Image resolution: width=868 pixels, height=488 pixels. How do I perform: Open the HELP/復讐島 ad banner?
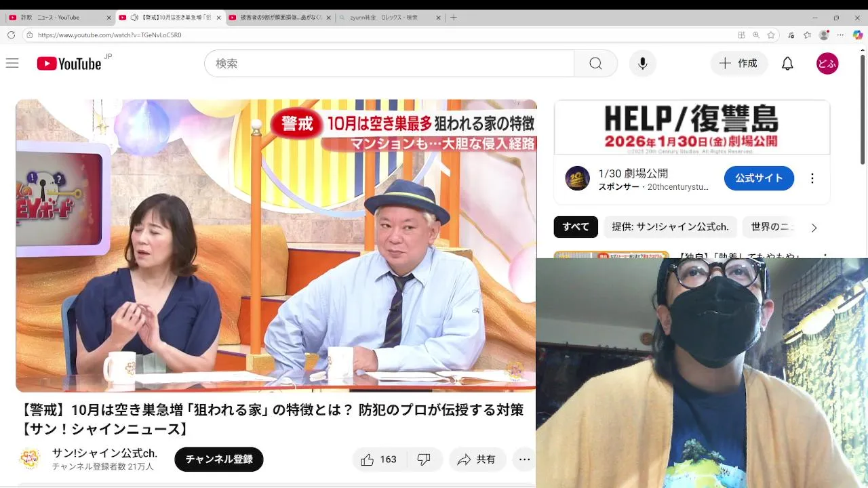692,127
